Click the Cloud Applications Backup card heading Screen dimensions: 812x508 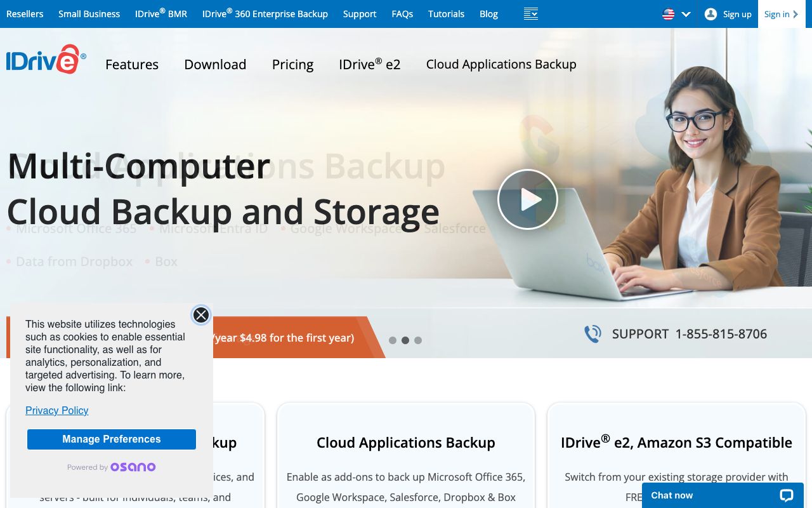(406, 443)
